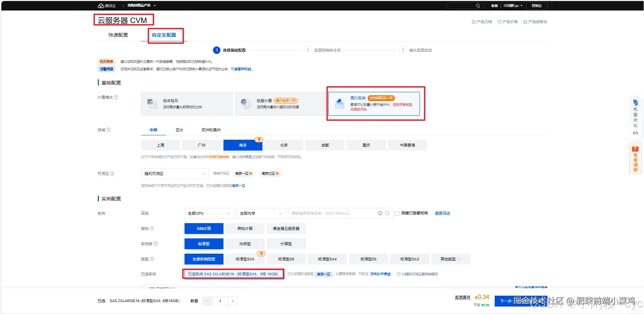
Task: Select 标准型SA3 instance type
Action: point(410,259)
